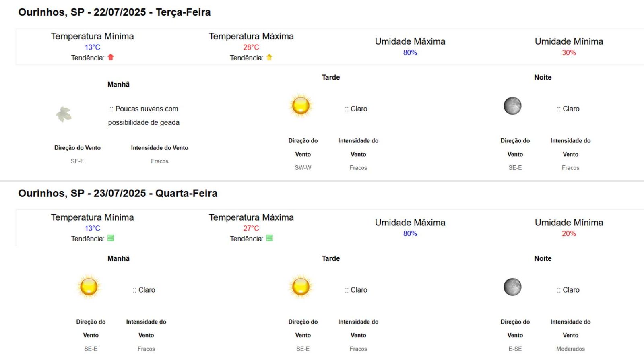This screenshot has width=644, height=357.
Task: Click the sun icon for Wednesday morning
Action: click(89, 287)
